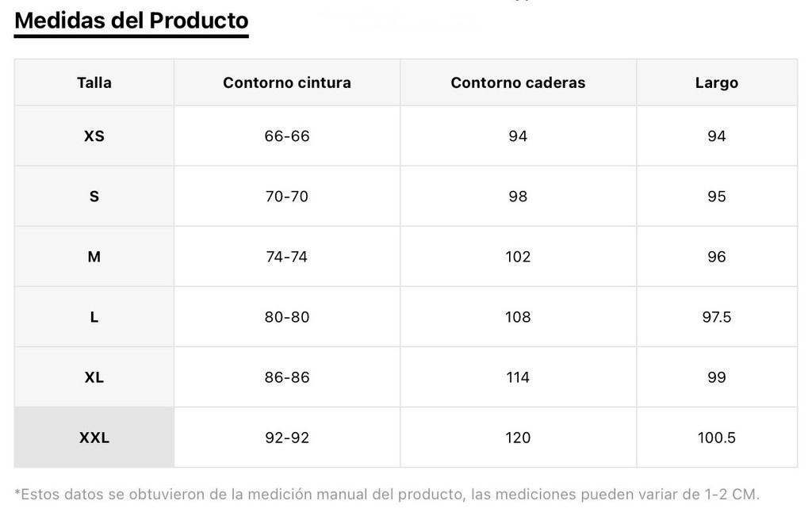The width and height of the screenshot is (812, 520).
Task: Click the 98 hip value for size S
Action: pyautogui.click(x=518, y=197)
